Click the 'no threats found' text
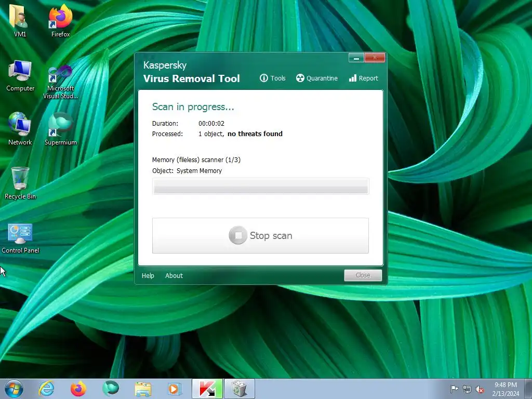This screenshot has width=532, height=399. click(x=255, y=134)
